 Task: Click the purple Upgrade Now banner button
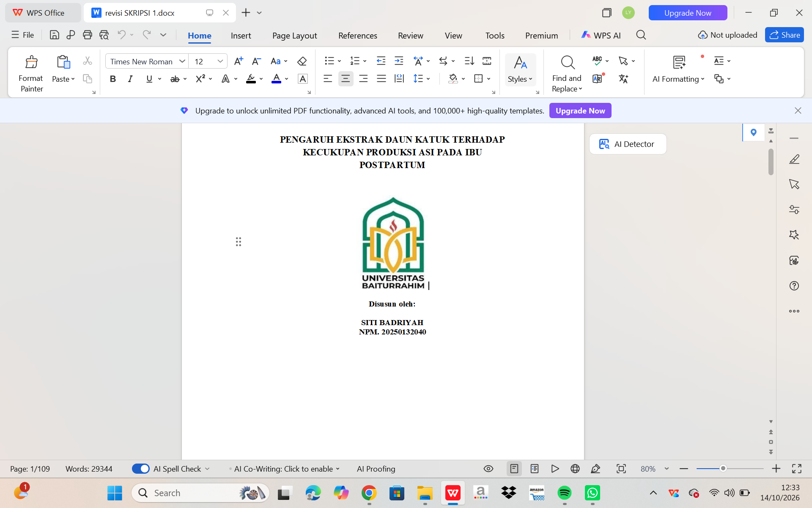tap(580, 110)
